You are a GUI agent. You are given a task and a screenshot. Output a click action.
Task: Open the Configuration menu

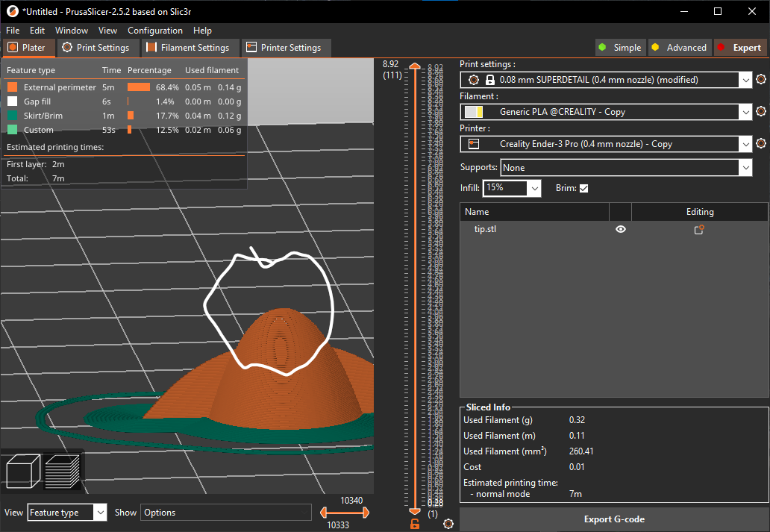coord(155,31)
